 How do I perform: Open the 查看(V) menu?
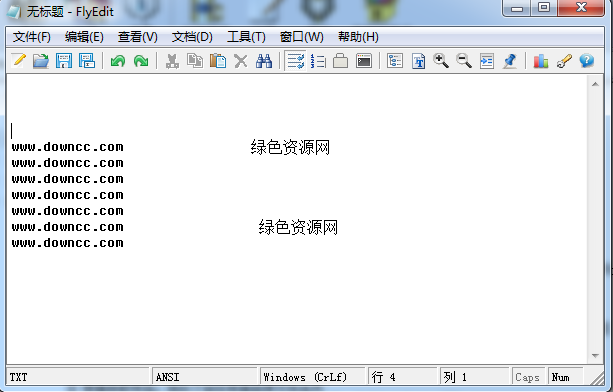138,37
